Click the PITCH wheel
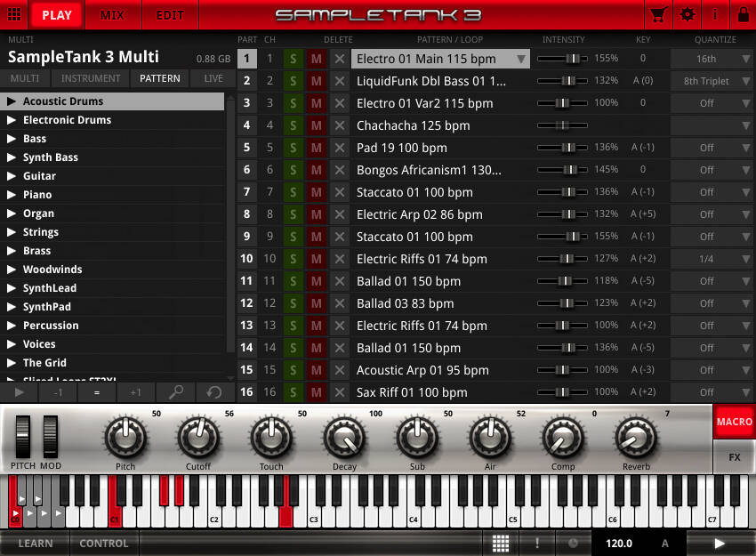The width and height of the screenshot is (756, 556). tap(22, 437)
